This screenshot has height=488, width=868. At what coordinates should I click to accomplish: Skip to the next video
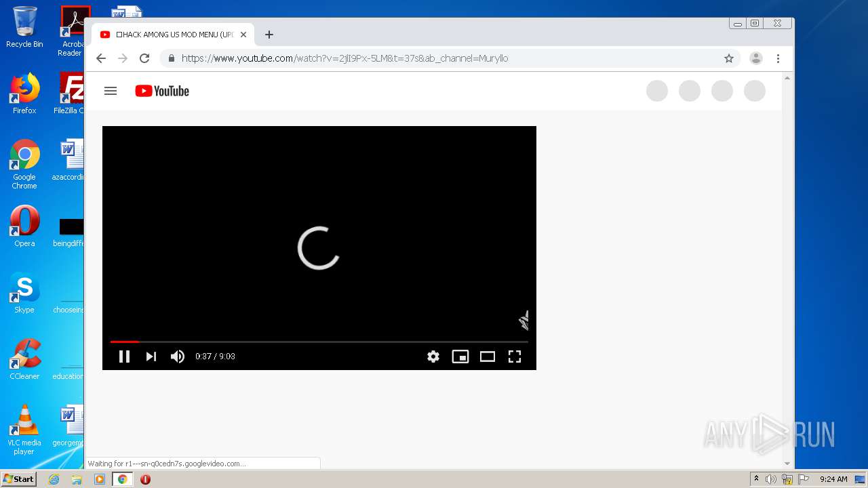151,357
